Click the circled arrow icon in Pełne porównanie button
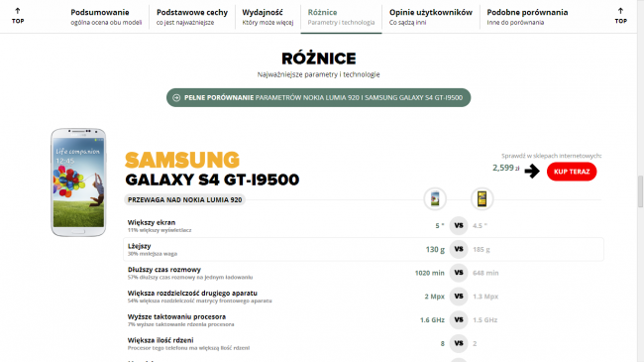 [176, 97]
